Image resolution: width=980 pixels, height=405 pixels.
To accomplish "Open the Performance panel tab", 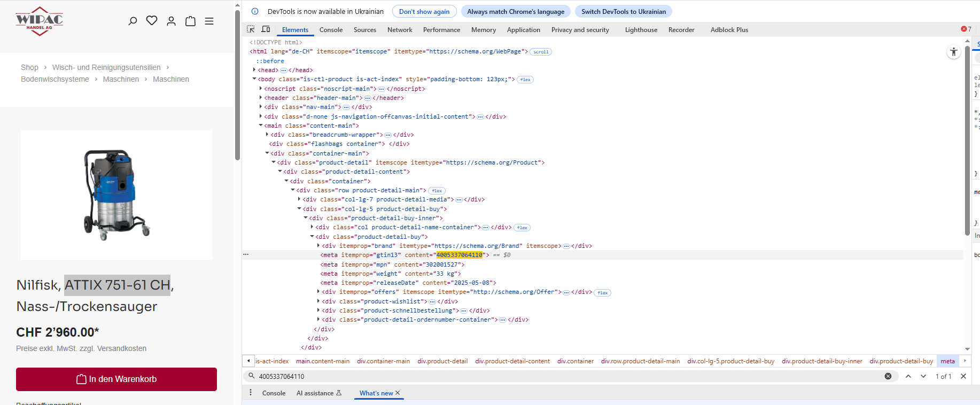I will 441,30.
